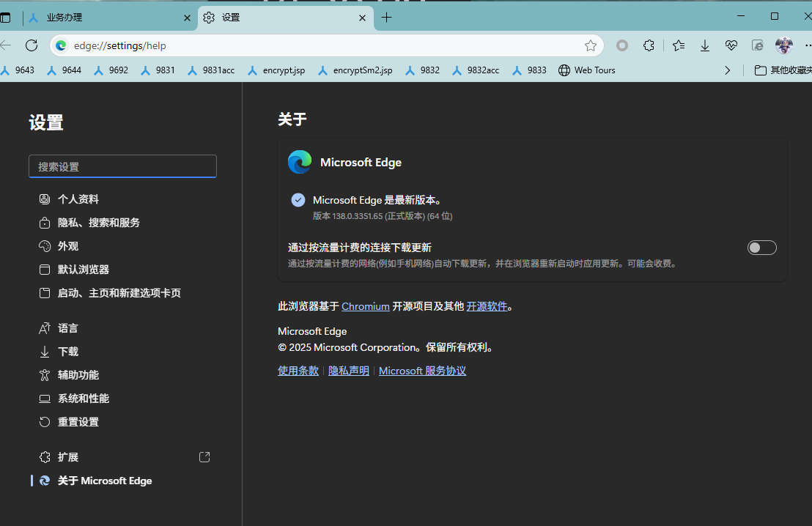
Task: Refresh the page with reload icon
Action: 32,45
